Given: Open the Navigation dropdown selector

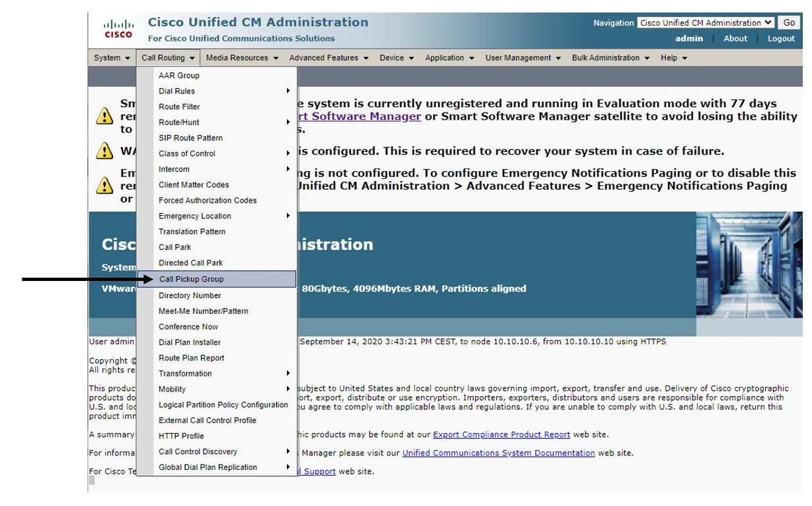Looking at the screenshot, I should click(706, 22).
